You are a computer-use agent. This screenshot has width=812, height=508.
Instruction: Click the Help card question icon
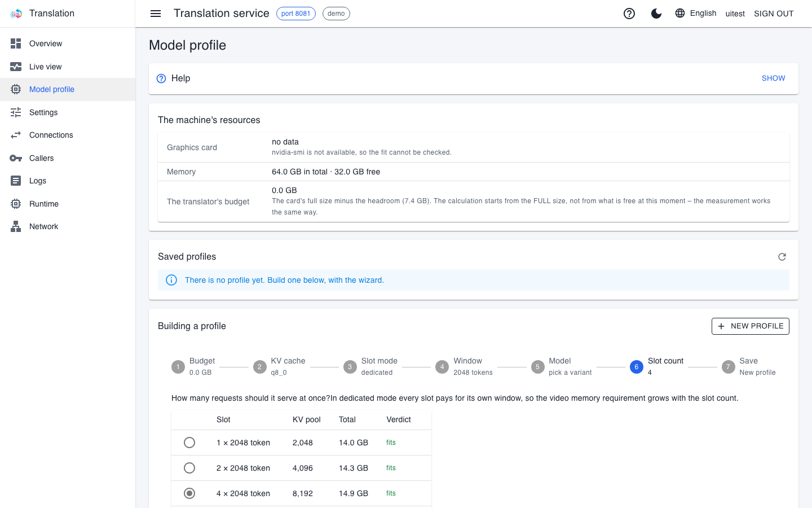point(161,78)
